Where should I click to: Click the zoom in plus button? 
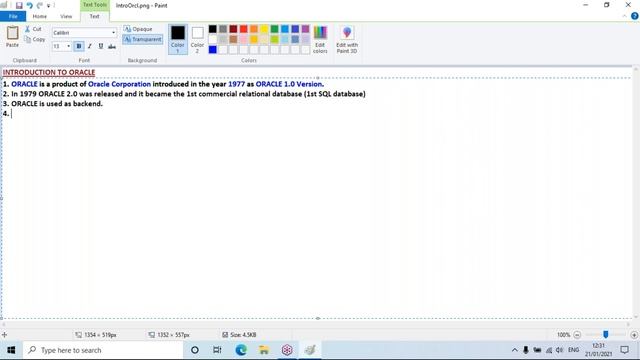pyautogui.click(x=634, y=335)
